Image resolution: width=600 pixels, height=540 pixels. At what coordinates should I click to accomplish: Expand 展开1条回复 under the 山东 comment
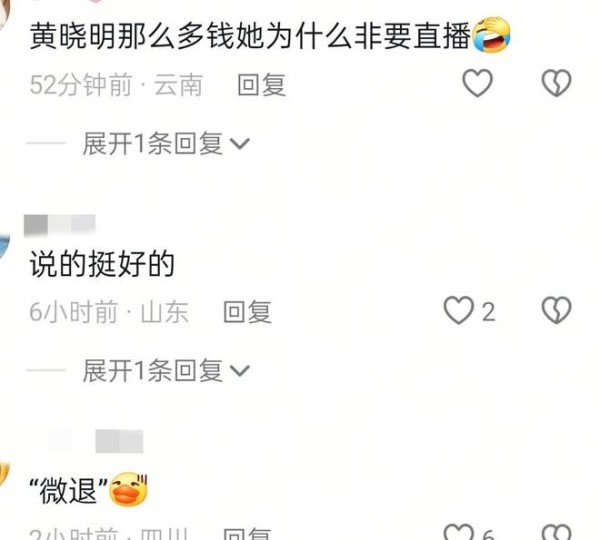166,370
